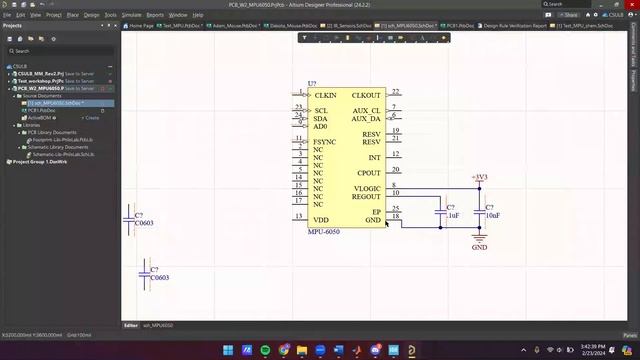Pin the Projects panel

(109, 25)
